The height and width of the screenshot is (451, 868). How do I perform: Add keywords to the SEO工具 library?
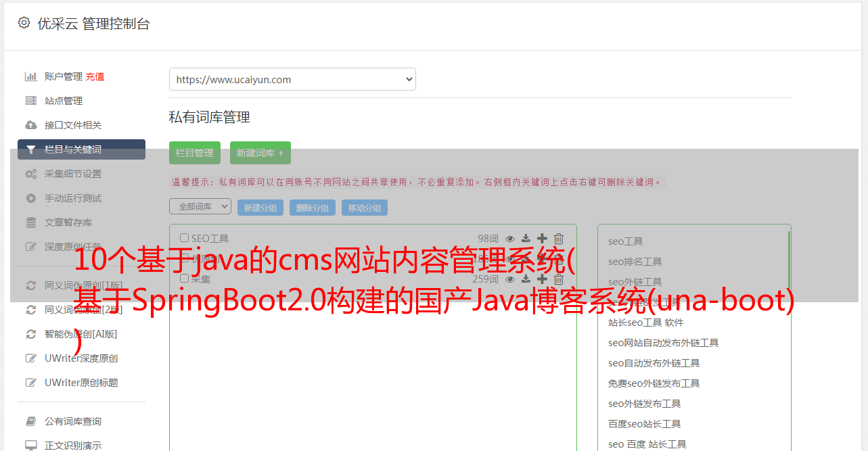(542, 238)
